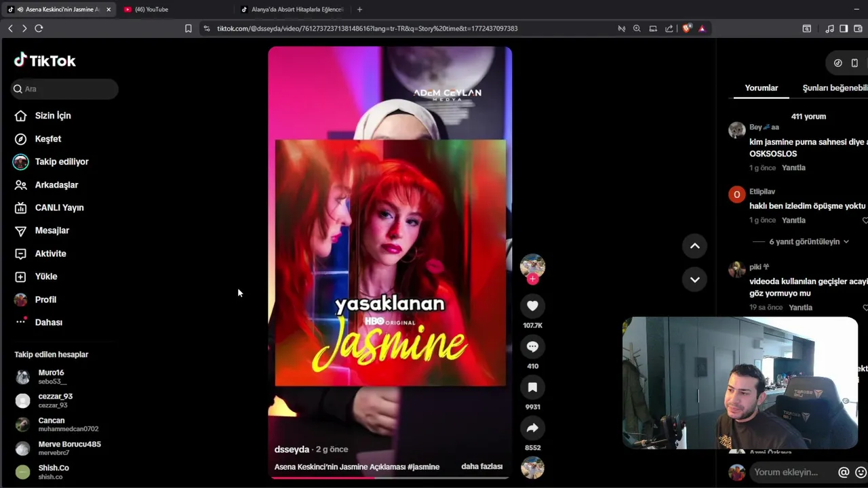Open the Yükle upload page
The height and width of the screenshot is (488, 868).
36,277
